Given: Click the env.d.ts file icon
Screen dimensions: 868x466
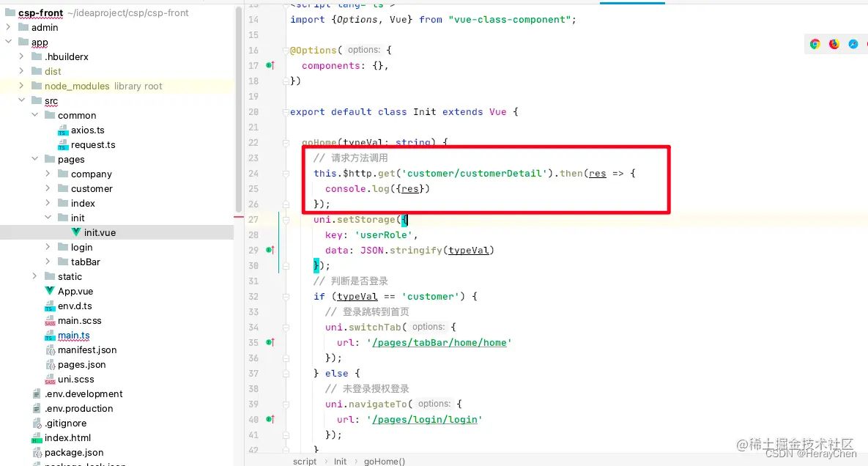Looking at the screenshot, I should (50, 306).
